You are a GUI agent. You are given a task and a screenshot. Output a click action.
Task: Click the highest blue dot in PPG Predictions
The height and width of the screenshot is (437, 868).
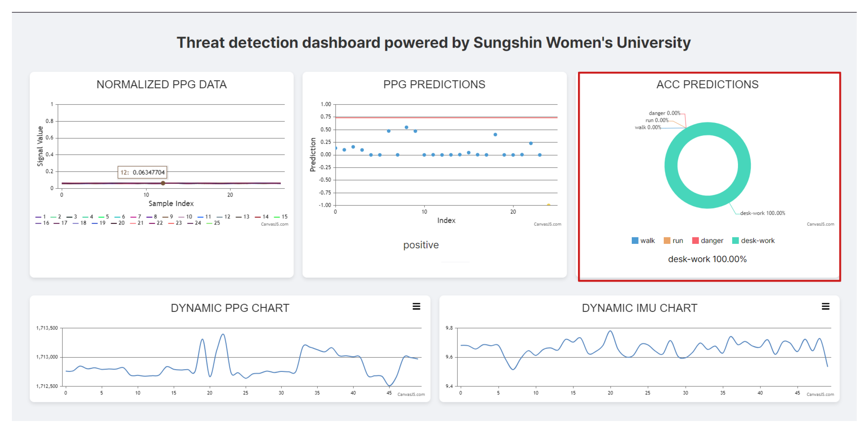pos(406,127)
